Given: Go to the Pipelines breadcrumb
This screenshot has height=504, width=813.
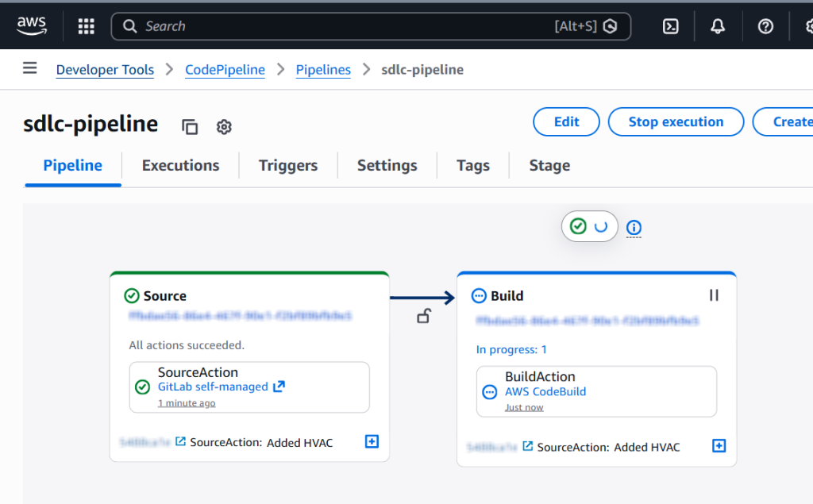Looking at the screenshot, I should (x=323, y=70).
